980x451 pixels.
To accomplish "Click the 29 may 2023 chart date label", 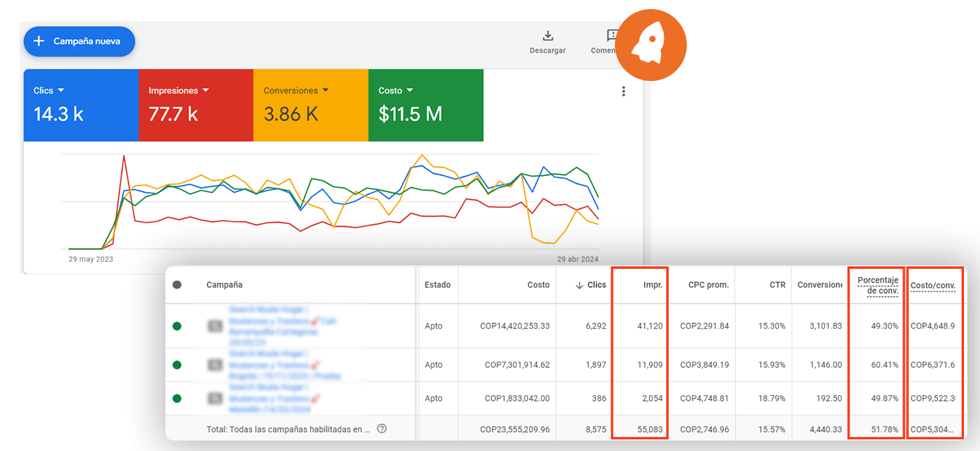I will pyautogui.click(x=91, y=259).
